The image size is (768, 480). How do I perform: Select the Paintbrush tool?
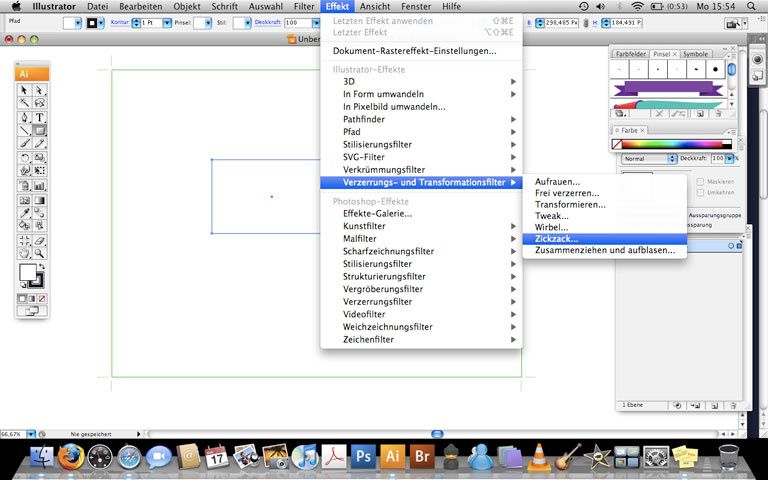coord(24,143)
